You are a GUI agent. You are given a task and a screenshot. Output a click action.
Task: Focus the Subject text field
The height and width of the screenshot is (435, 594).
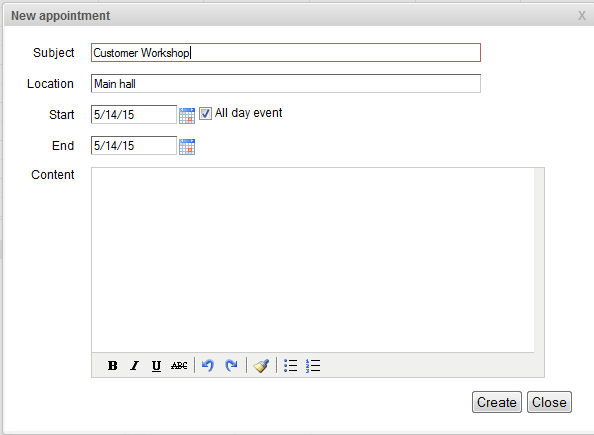click(x=286, y=53)
